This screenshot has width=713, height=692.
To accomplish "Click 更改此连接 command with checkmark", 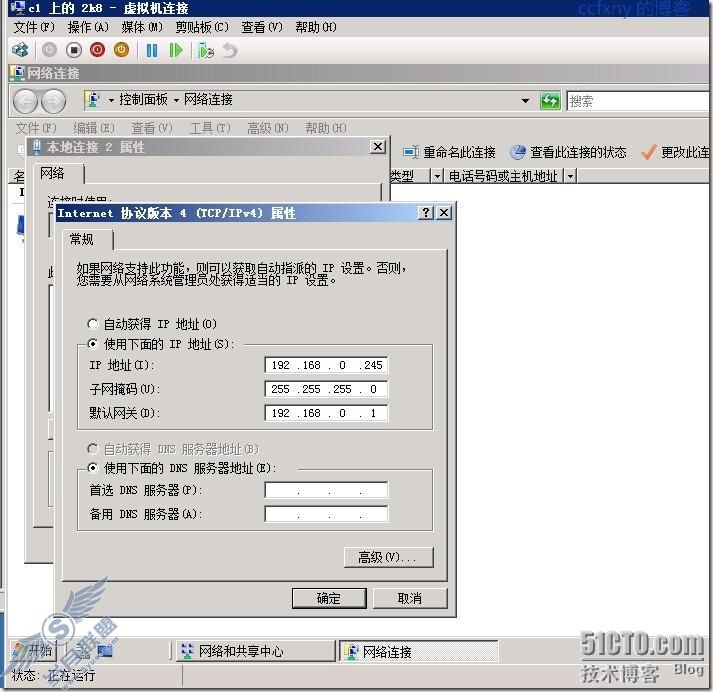I will [x=675, y=152].
